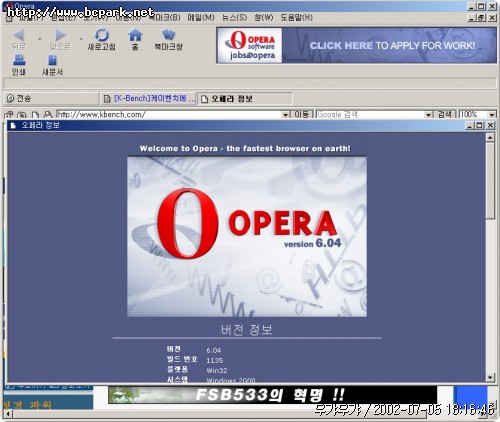Viewport: 500px width, 422px height.
Task: Open the 뉴스(S) menu
Action: (x=234, y=18)
